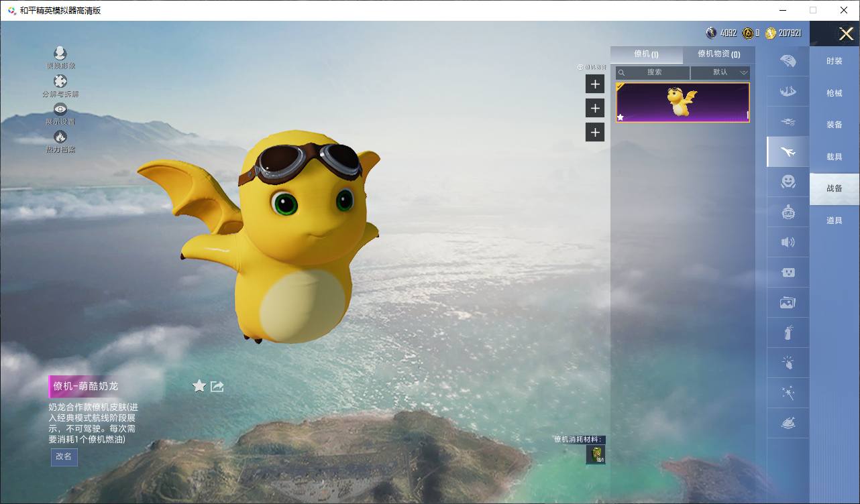Select the airplane wingman category icon
Image resolution: width=860 pixels, height=504 pixels.
pyautogui.click(x=788, y=152)
